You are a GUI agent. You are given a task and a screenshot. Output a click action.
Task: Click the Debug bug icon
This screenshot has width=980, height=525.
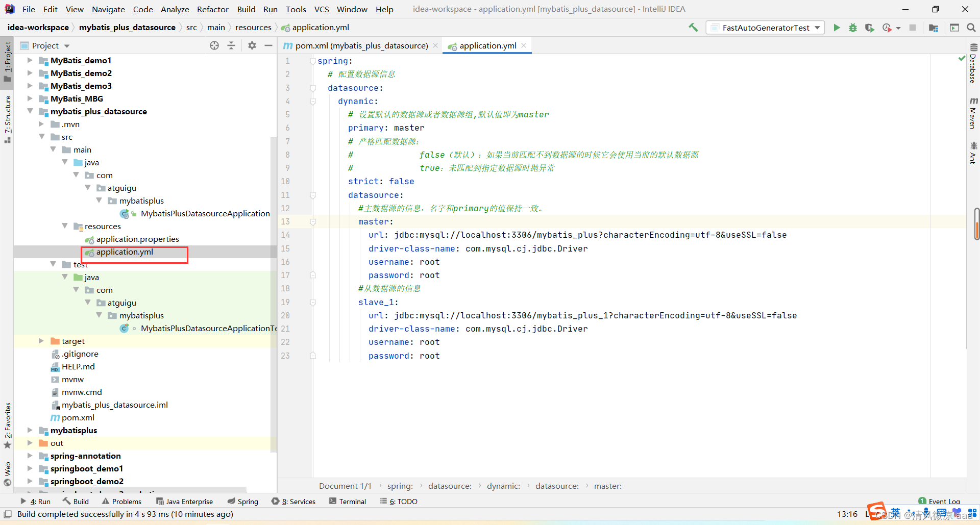pos(852,28)
